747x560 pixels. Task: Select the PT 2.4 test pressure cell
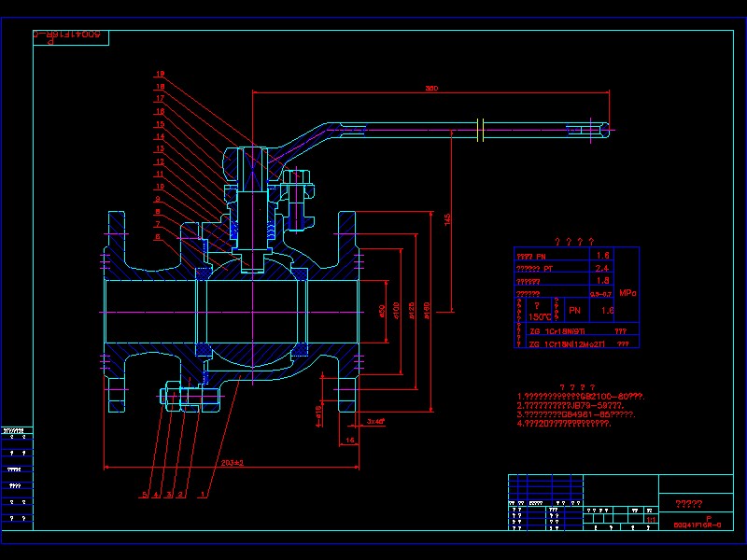click(603, 269)
